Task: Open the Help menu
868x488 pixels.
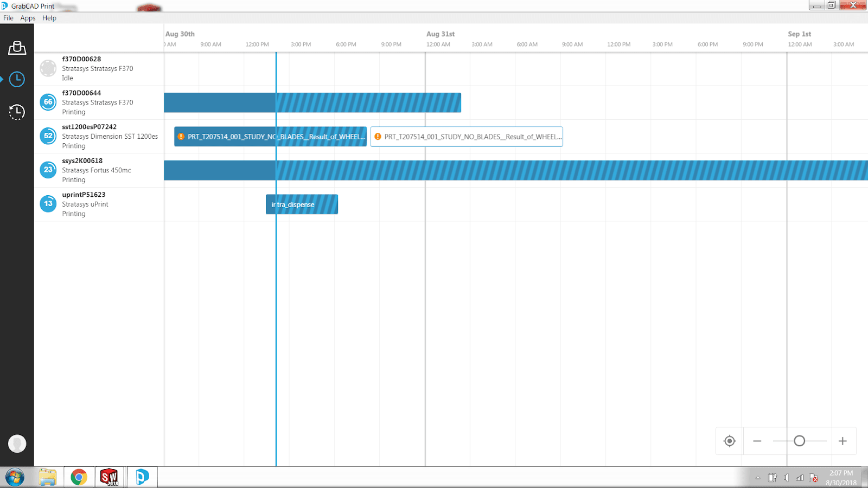Action: click(49, 18)
